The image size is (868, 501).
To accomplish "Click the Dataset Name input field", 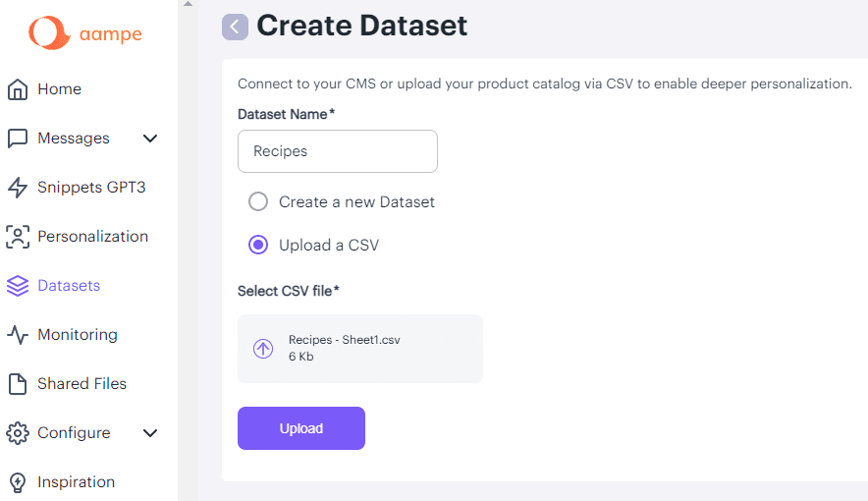I will point(338,151).
